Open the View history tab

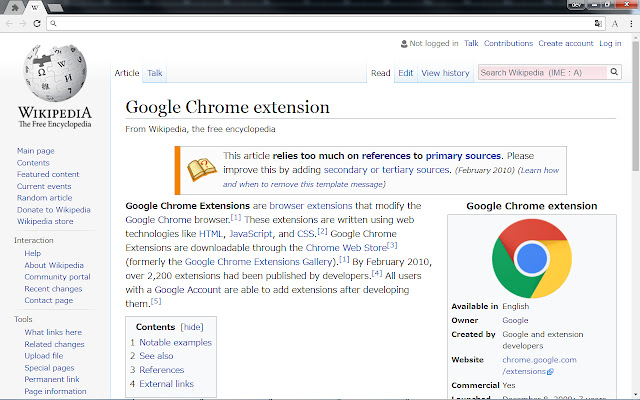point(445,73)
